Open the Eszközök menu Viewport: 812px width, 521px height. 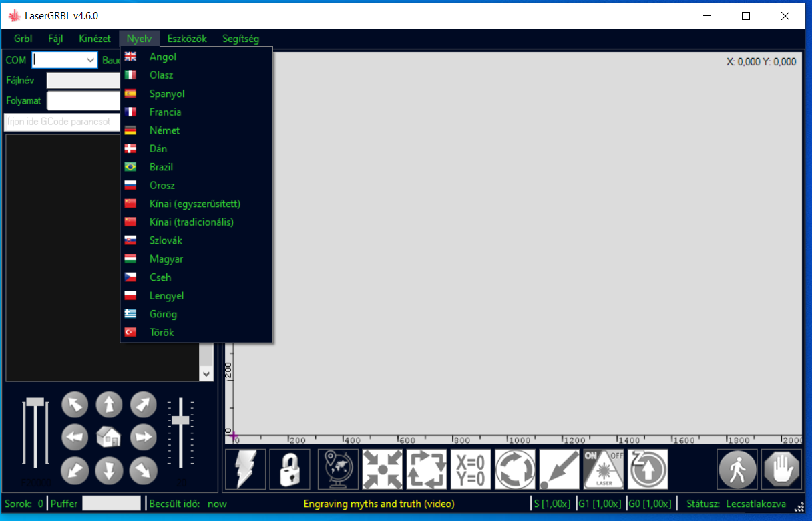coord(187,39)
